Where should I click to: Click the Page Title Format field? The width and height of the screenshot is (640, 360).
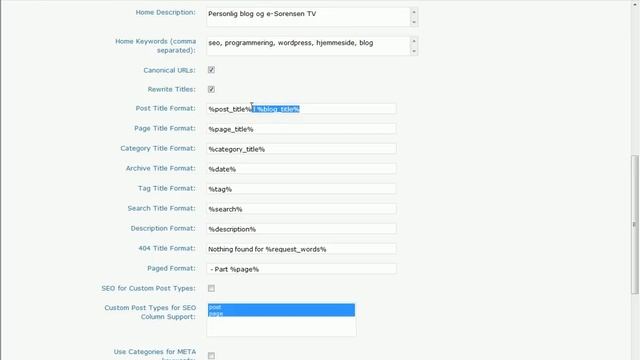[x=301, y=129]
